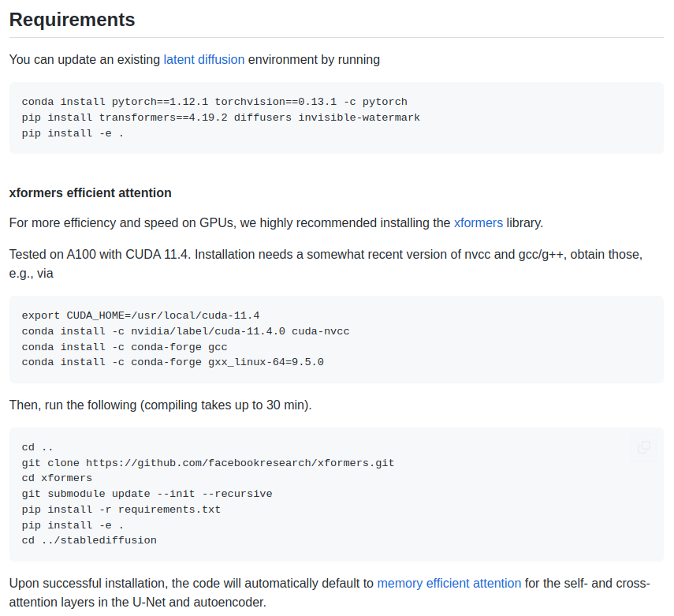Follow the xformers library link
This screenshot has height=616, width=674.
coord(478,223)
